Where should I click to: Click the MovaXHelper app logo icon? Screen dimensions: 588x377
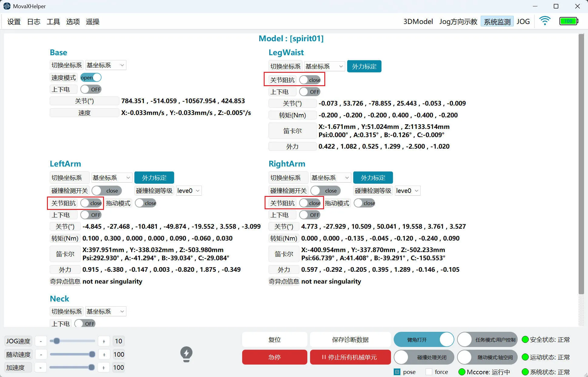(x=7, y=6)
